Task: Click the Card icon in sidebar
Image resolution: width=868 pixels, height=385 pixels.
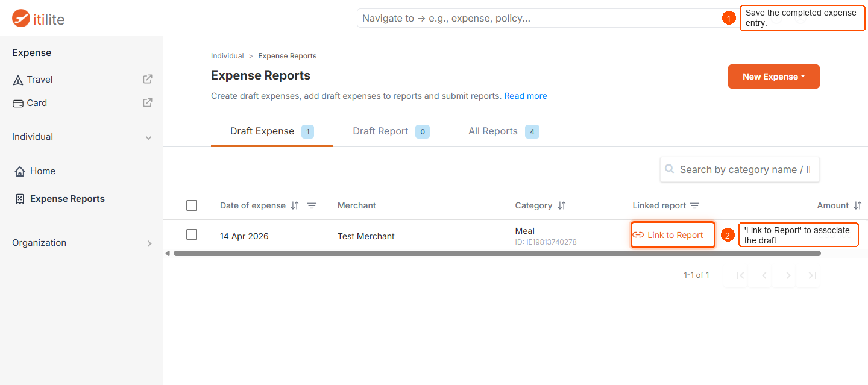Action: 18,103
